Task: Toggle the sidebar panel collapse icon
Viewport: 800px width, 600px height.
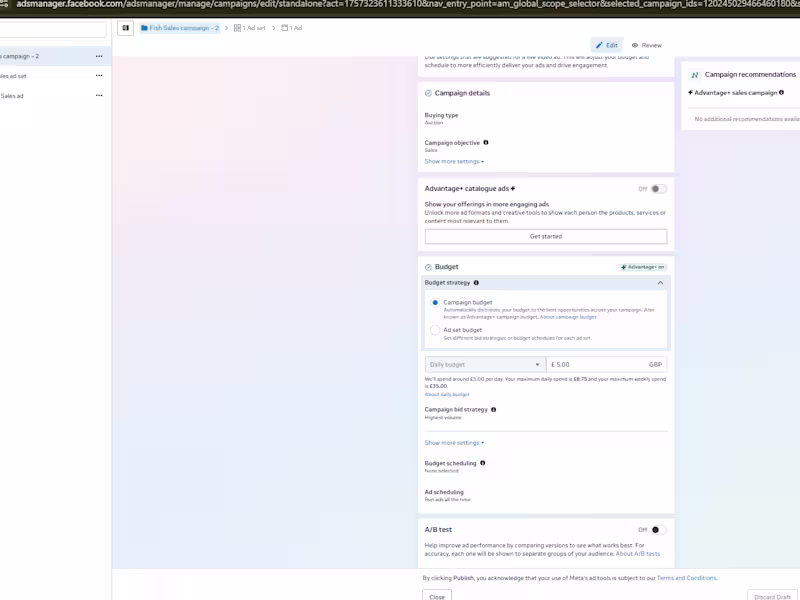Action: coord(126,28)
